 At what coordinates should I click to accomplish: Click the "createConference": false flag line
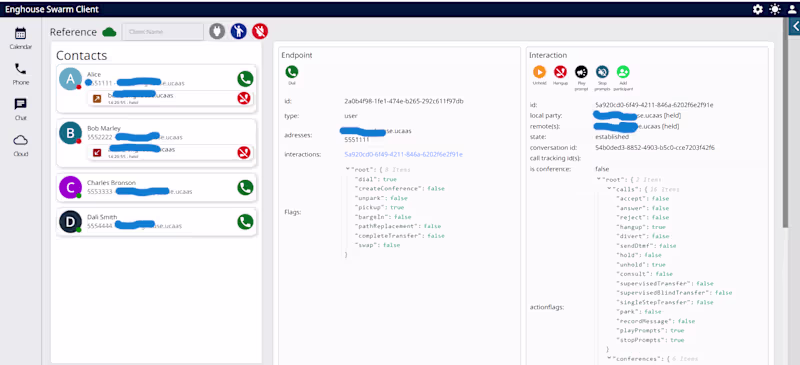pyautogui.click(x=399, y=188)
